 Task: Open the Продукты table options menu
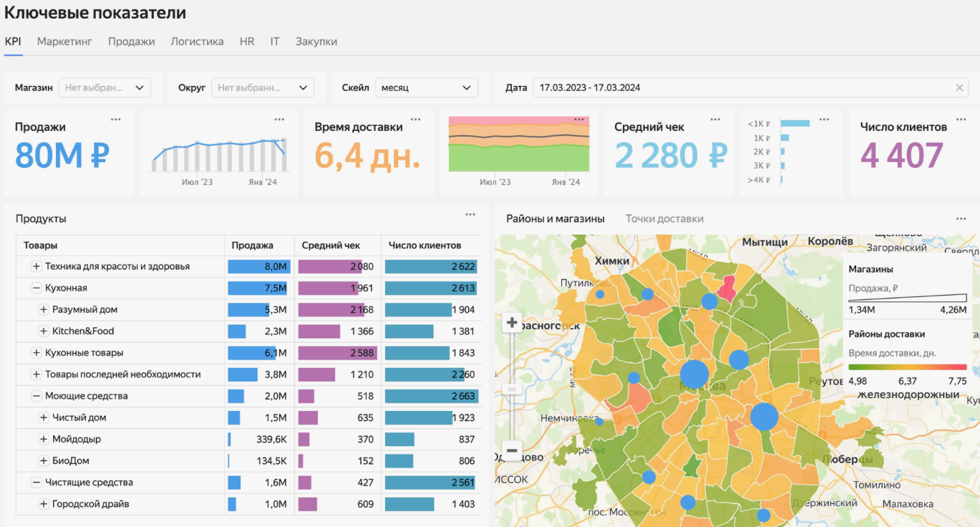470,215
